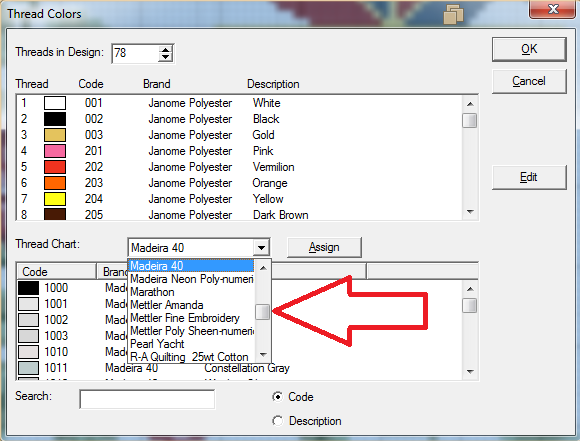Click the chart list scrollbar thumb
Screen dimensions: 580x441
470,306
